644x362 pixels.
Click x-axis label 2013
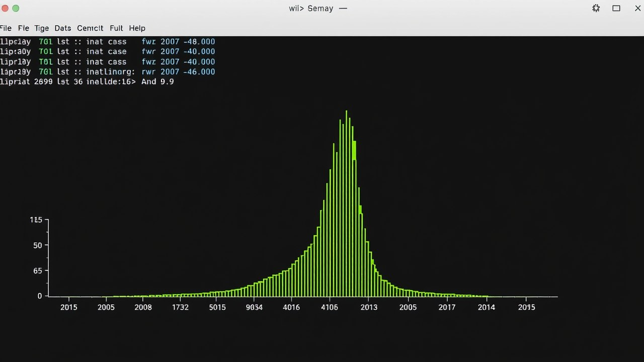369,307
